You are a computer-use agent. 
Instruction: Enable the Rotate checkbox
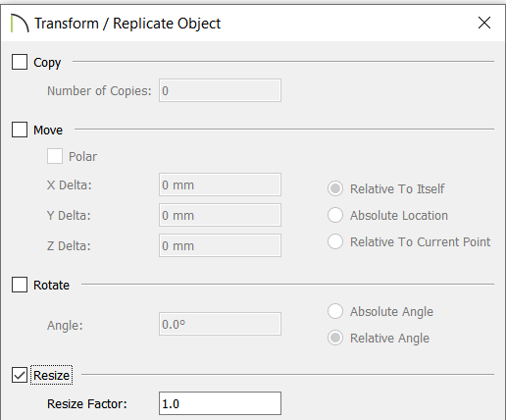point(20,285)
